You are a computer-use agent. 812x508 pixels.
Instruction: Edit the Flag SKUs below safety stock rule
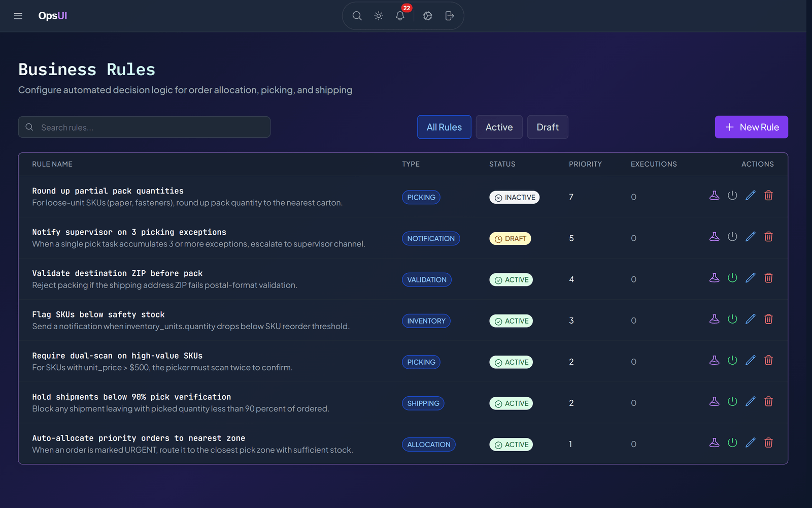[751, 319]
